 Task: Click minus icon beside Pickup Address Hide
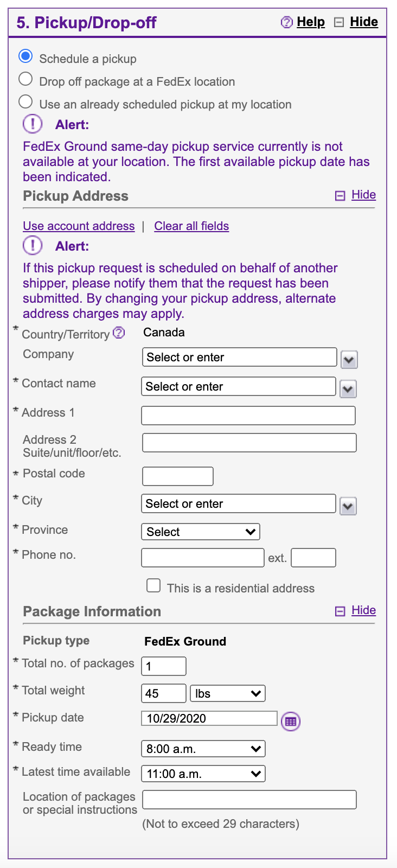click(340, 196)
